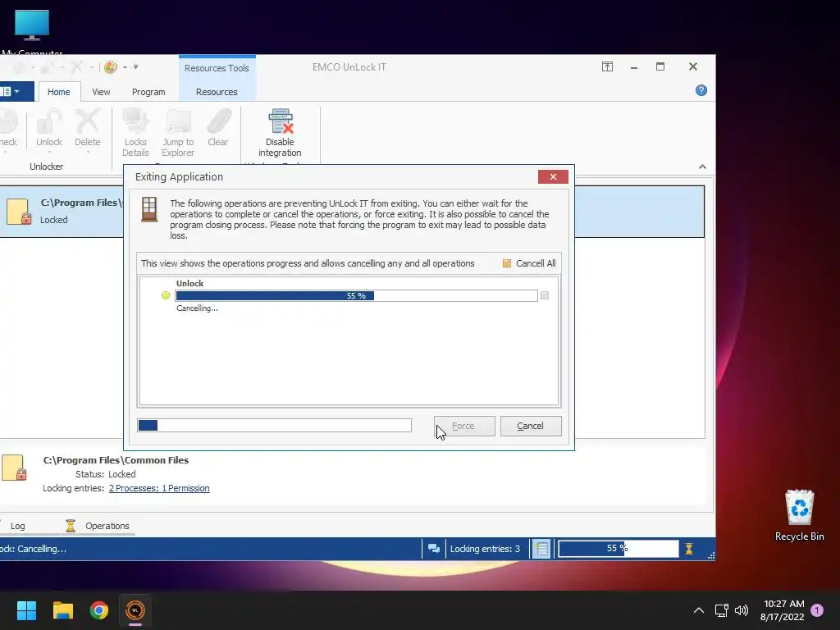The height and width of the screenshot is (630, 840).
Task: Click the Disable integration ribbon icon
Action: [x=281, y=121]
